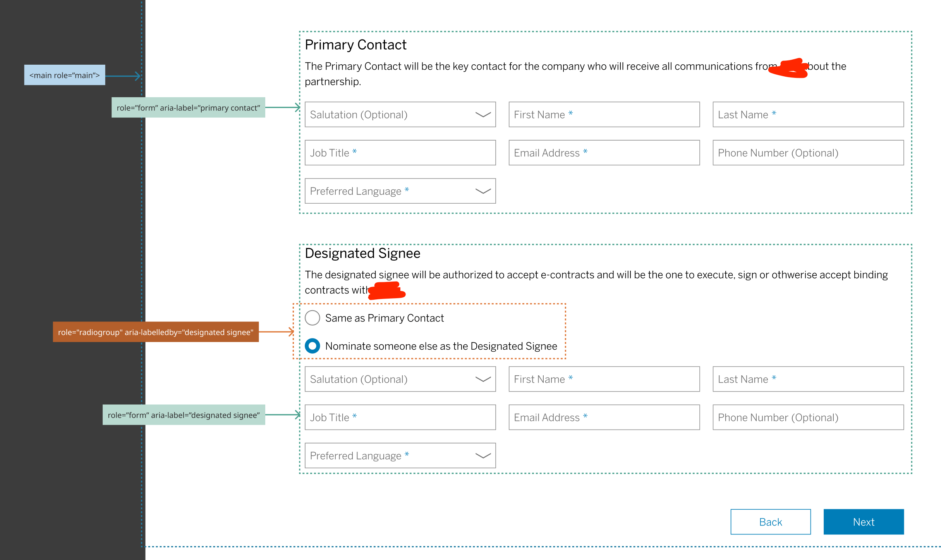
Task: Expand Designated Signee Preferred Language dropdown
Action: click(400, 455)
